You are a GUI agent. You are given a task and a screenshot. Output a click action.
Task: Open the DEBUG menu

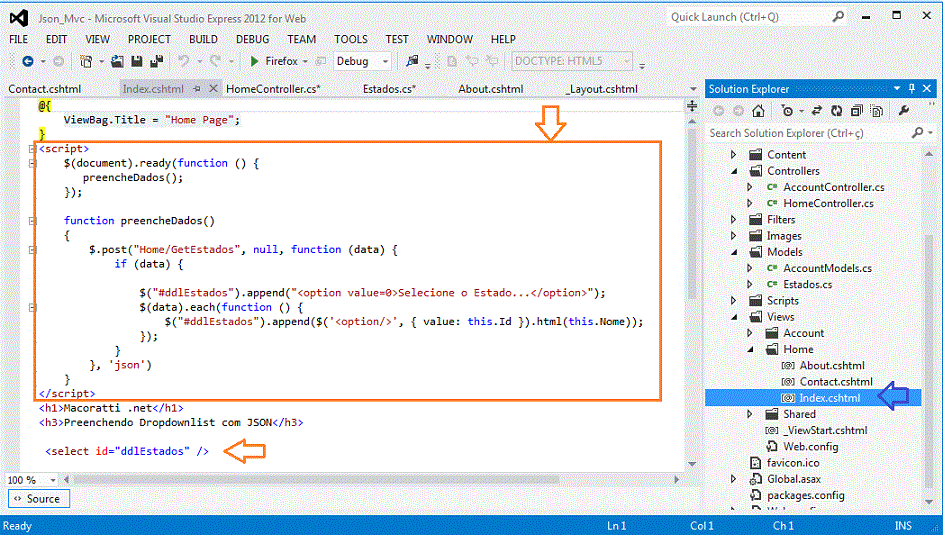coord(253,39)
